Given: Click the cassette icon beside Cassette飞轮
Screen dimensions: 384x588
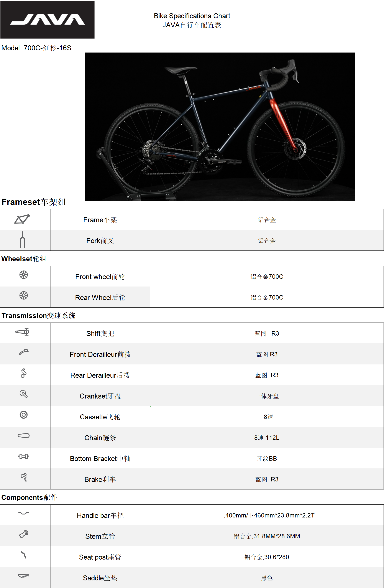Looking at the screenshot, I should point(23,415).
